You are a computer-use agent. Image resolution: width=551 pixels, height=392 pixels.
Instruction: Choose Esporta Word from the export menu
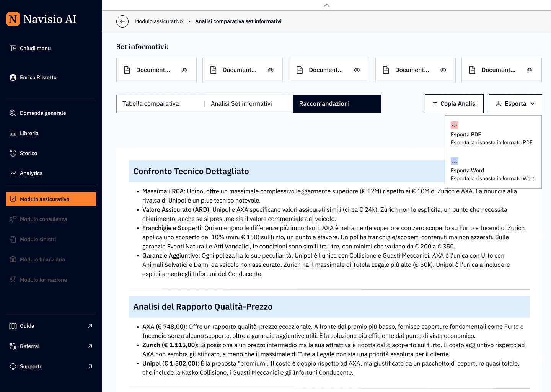point(467,170)
